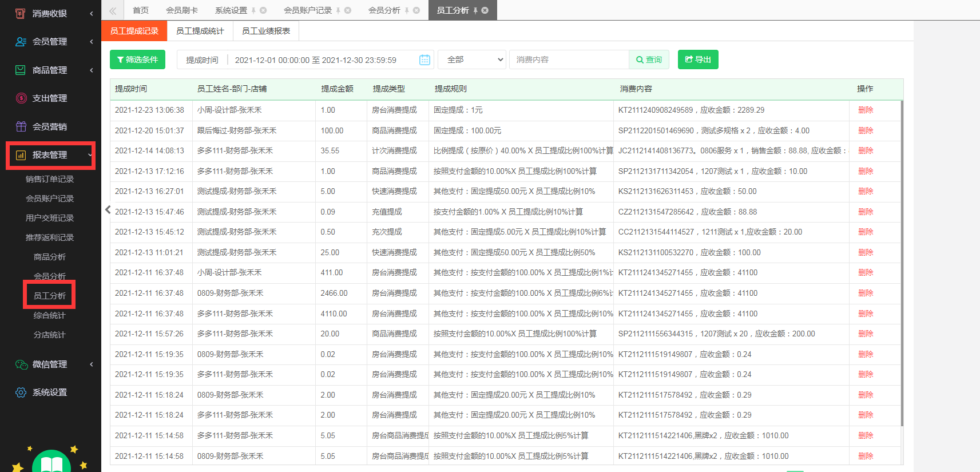Delete the 2021-12-11 15:57:26 record
Viewport: 980px width, 472px height.
click(x=866, y=334)
